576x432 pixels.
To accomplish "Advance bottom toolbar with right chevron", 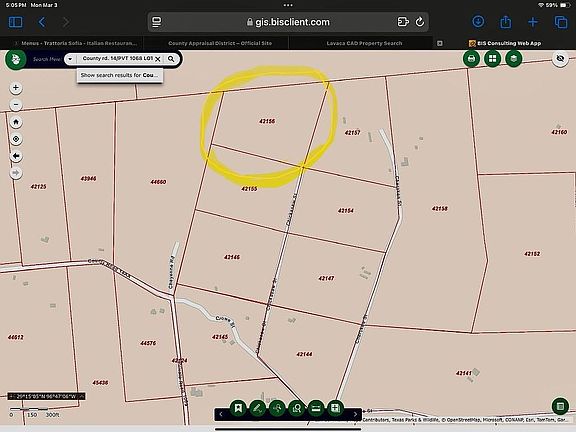I will tap(355, 414).
